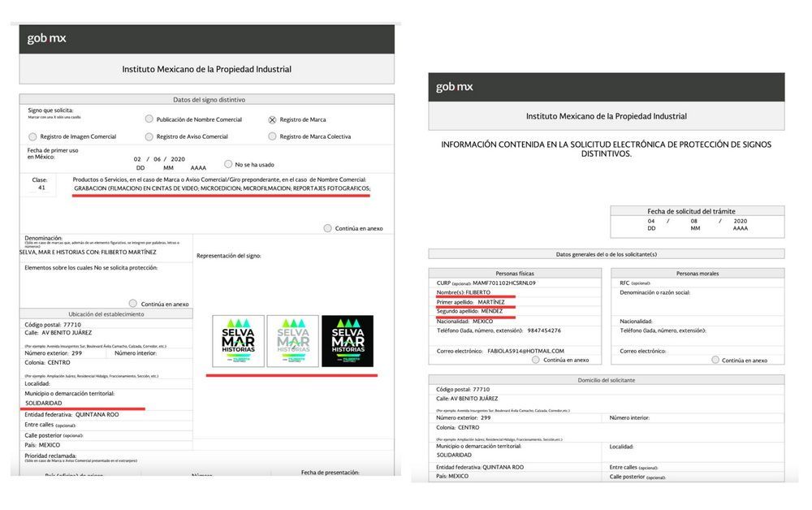This screenshot has height=510, width=812.
Task: Click the Clase value 41
Action: (x=41, y=188)
